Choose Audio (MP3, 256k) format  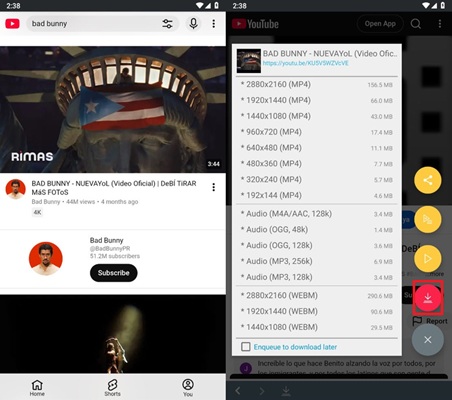click(317, 261)
